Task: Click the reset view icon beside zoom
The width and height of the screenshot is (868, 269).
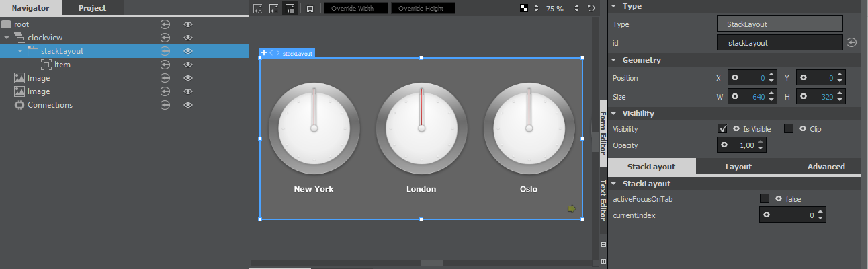Action: 591,9
